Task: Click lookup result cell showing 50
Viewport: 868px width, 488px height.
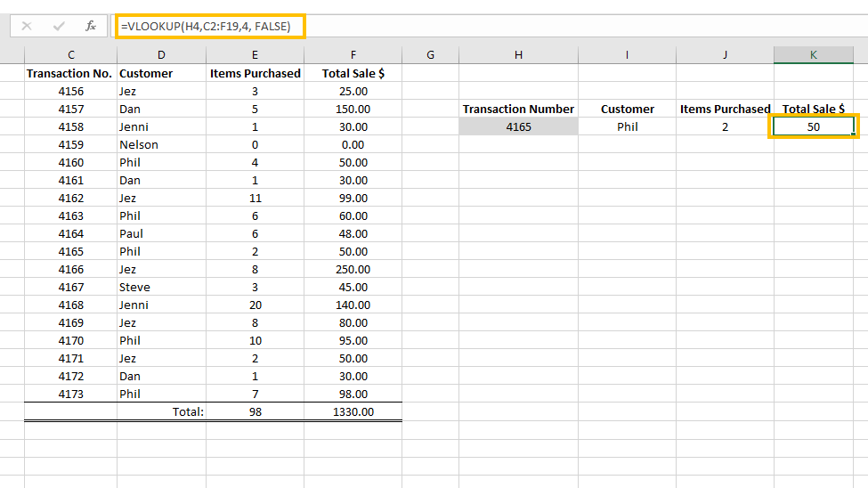Action: click(813, 126)
